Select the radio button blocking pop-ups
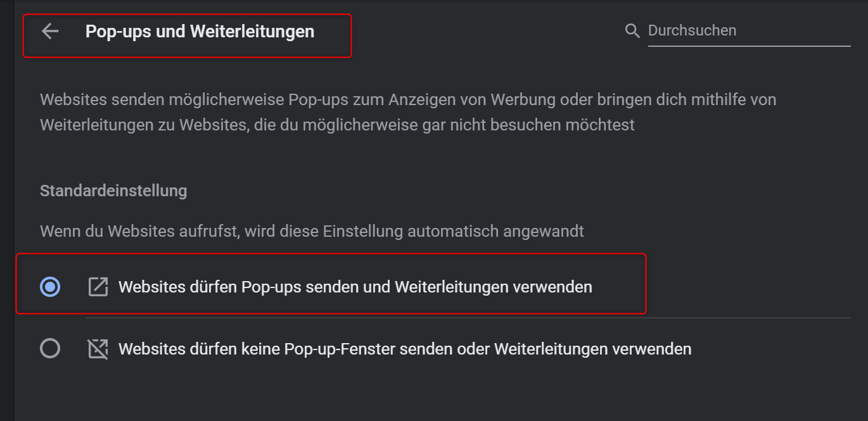The image size is (868, 421). coord(50,348)
